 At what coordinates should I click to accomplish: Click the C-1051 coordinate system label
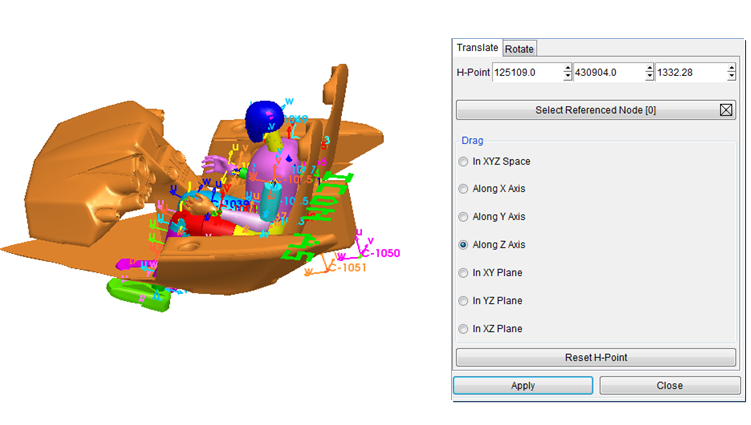[x=348, y=267]
